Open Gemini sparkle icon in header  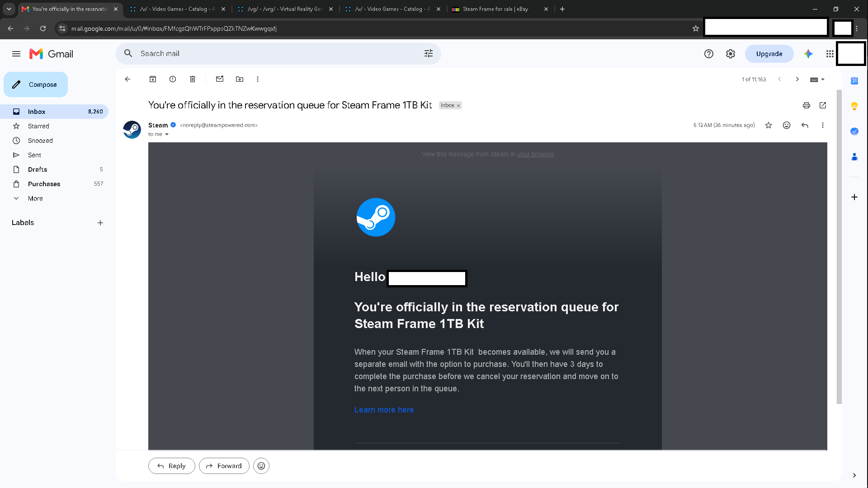pos(808,54)
